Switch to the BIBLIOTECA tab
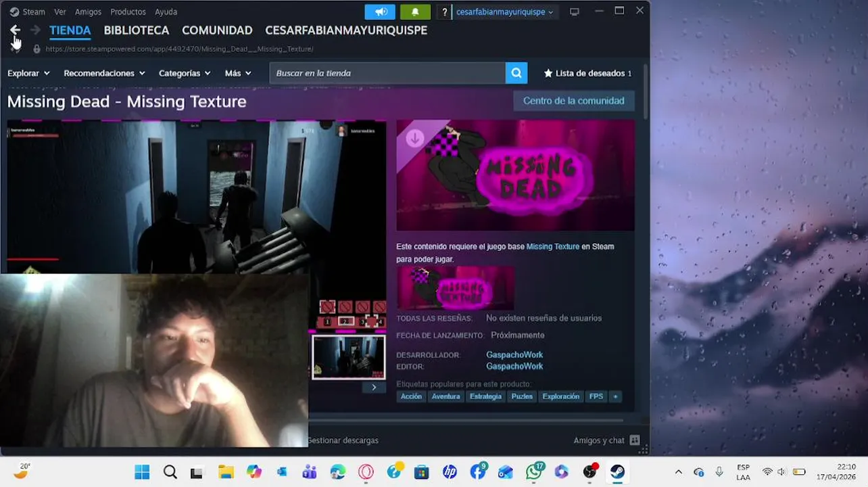Screen dimensions: 868x487 click(x=137, y=30)
